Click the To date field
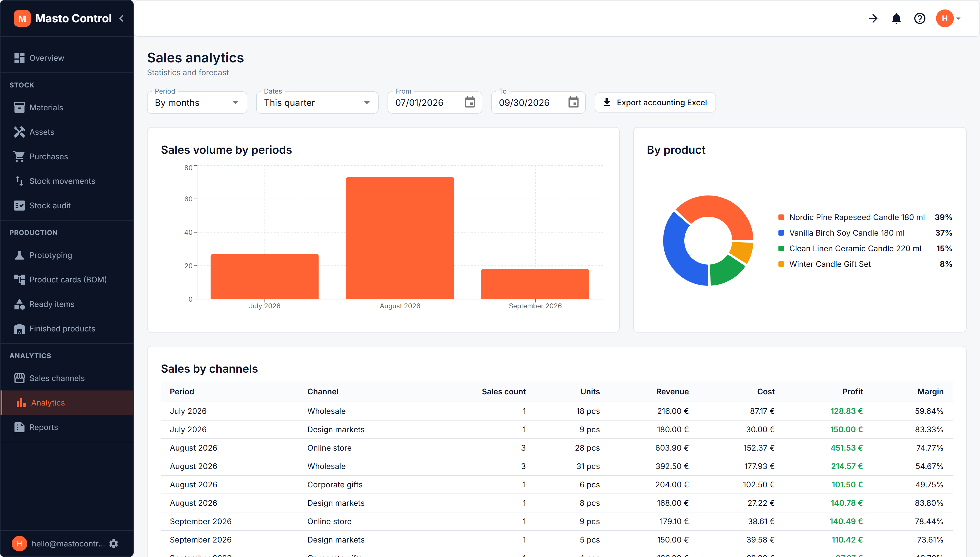980x557 pixels. tap(538, 102)
